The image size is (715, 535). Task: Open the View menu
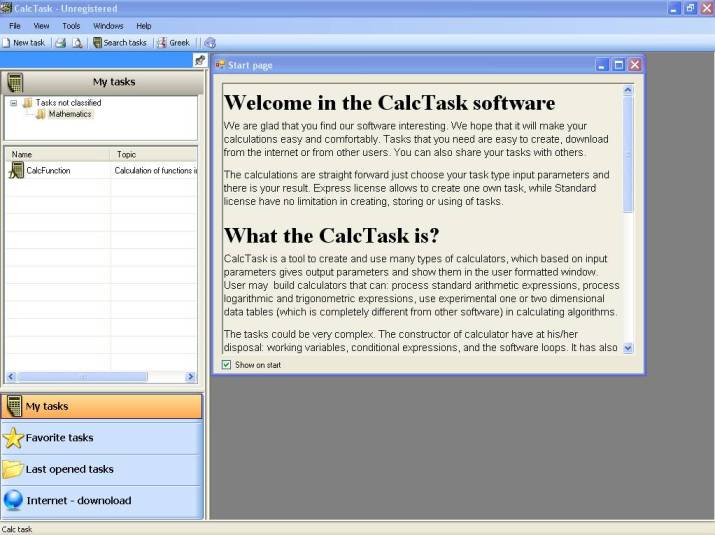(41, 26)
